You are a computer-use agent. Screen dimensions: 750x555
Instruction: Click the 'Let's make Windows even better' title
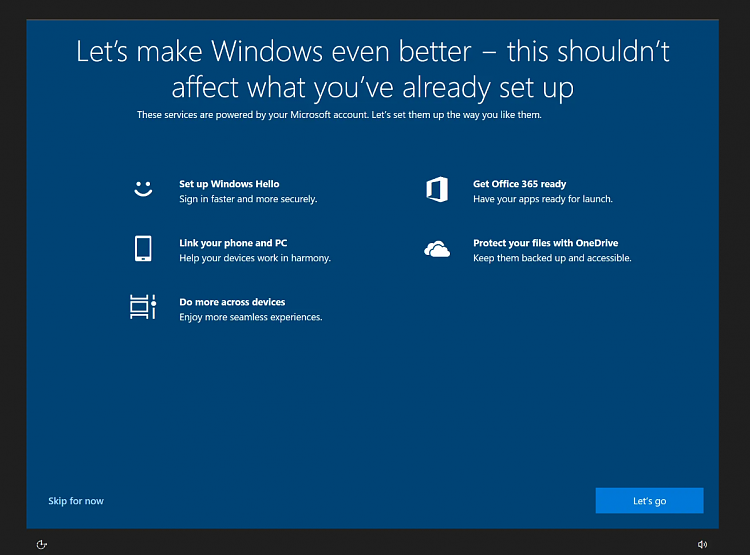(373, 70)
